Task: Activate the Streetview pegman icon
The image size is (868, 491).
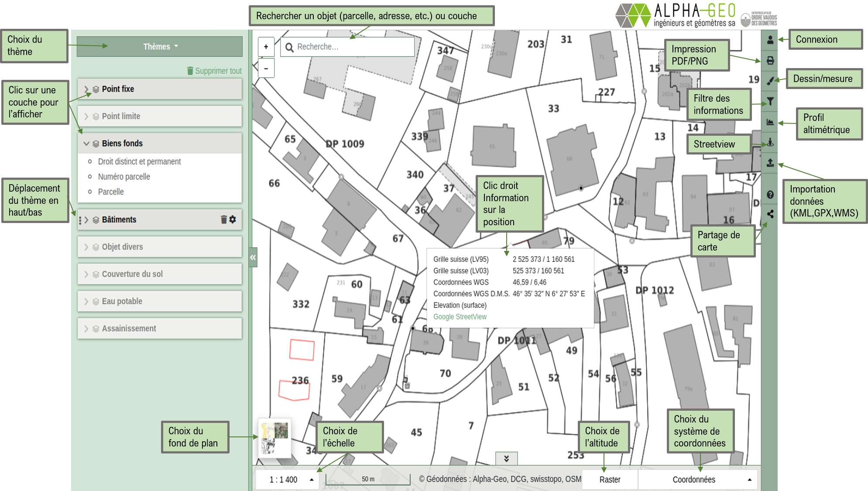Action: click(x=770, y=142)
